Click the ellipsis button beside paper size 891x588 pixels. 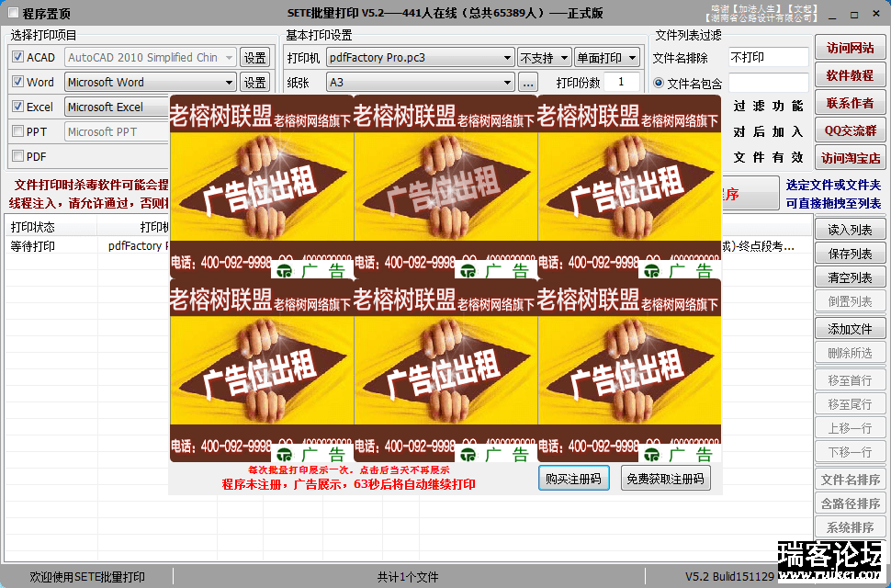click(528, 83)
